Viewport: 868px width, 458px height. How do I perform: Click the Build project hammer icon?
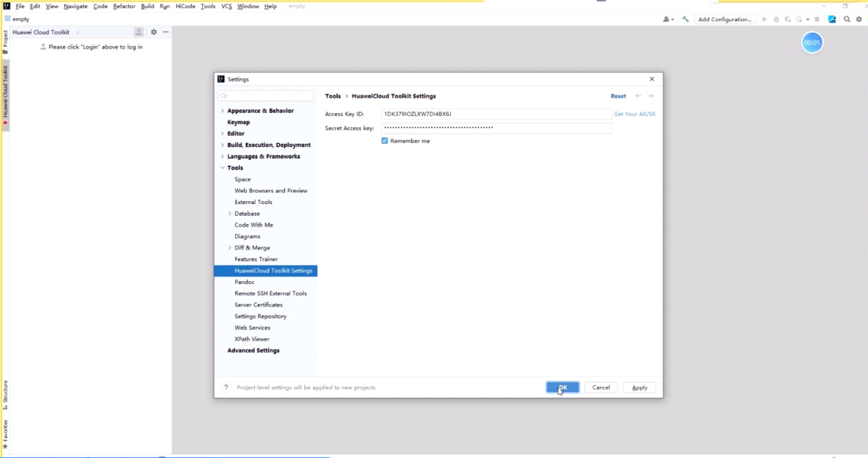click(685, 19)
